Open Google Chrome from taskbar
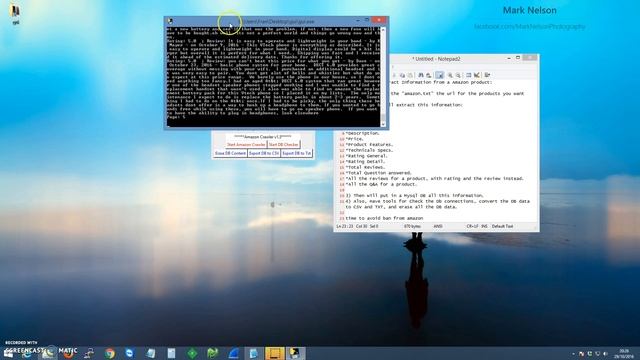Viewport: 640px width, 360px height. coord(109,353)
